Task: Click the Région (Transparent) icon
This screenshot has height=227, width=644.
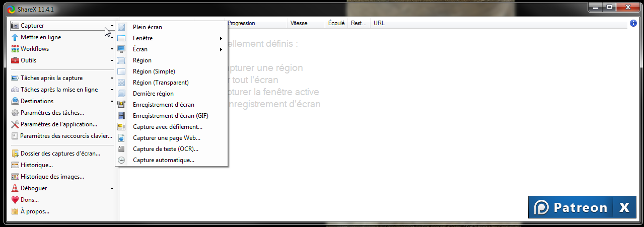Action: point(121,83)
